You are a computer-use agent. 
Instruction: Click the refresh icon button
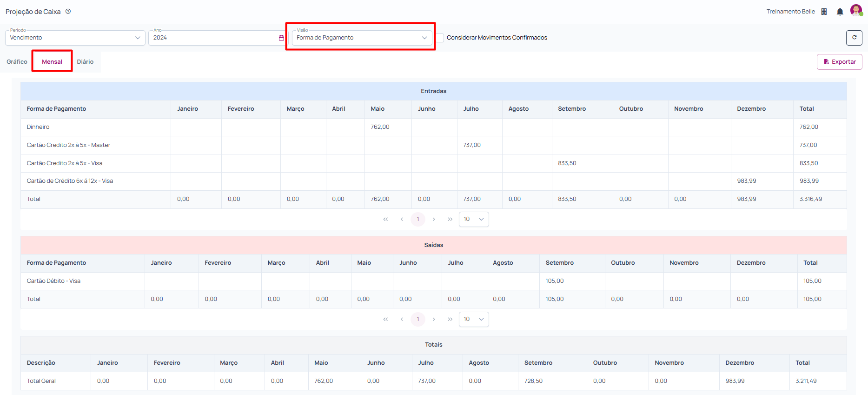(854, 38)
